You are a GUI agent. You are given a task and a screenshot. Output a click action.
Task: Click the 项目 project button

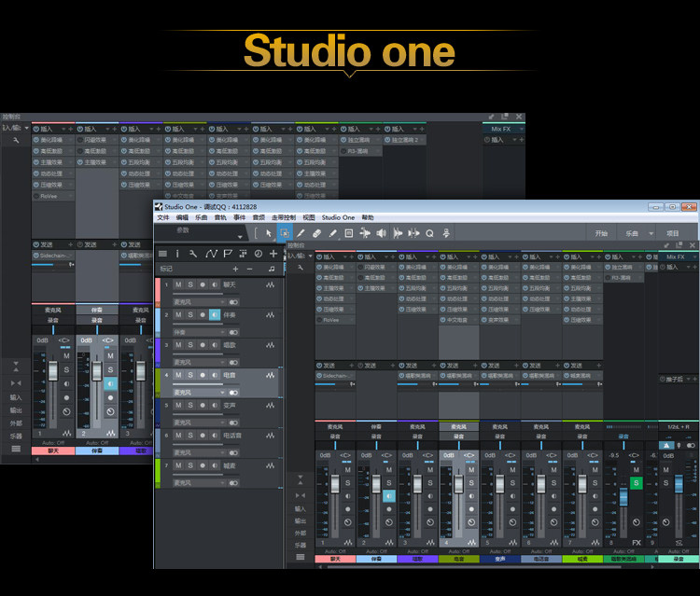[672, 233]
